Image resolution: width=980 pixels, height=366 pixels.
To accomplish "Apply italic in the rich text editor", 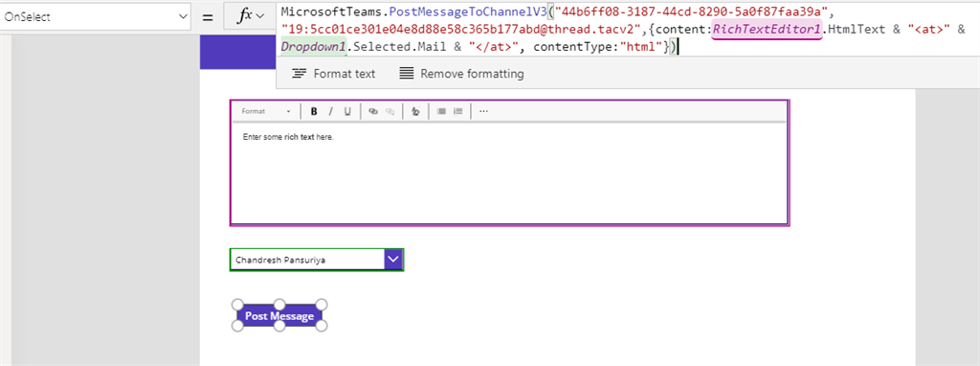I will click(330, 111).
